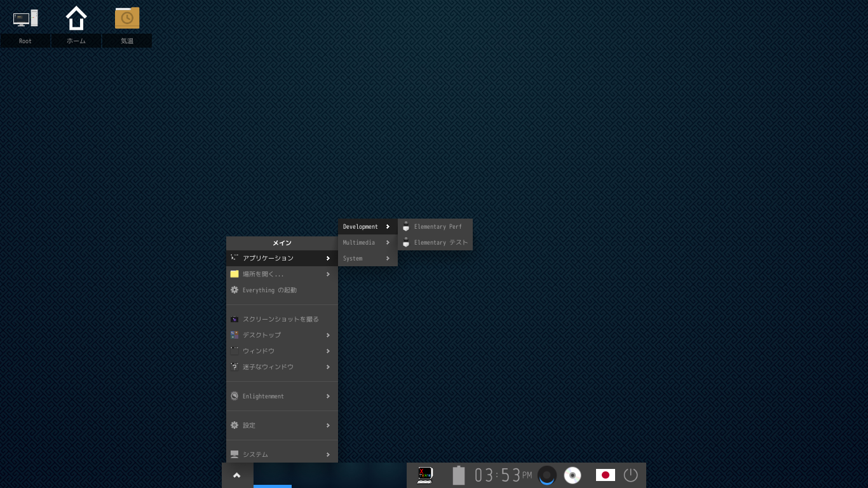This screenshot has width=868, height=488.
Task: Launch Elementary Perf from Development menu
Action: click(x=437, y=227)
